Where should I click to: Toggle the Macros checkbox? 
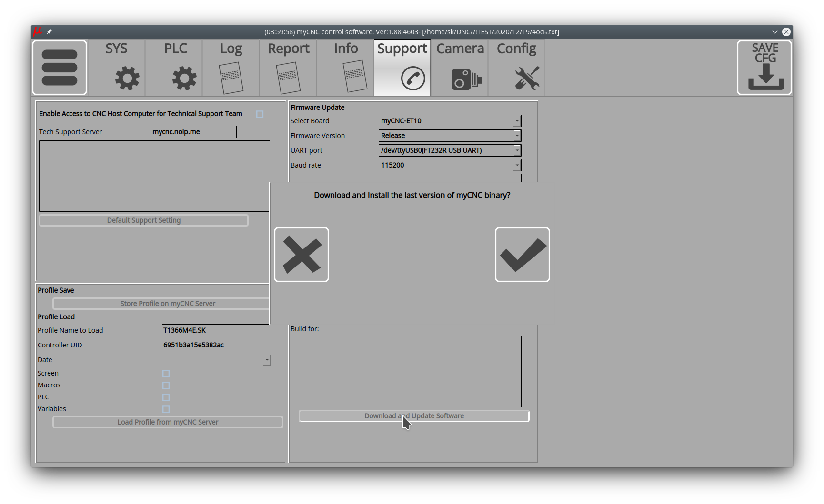(166, 385)
